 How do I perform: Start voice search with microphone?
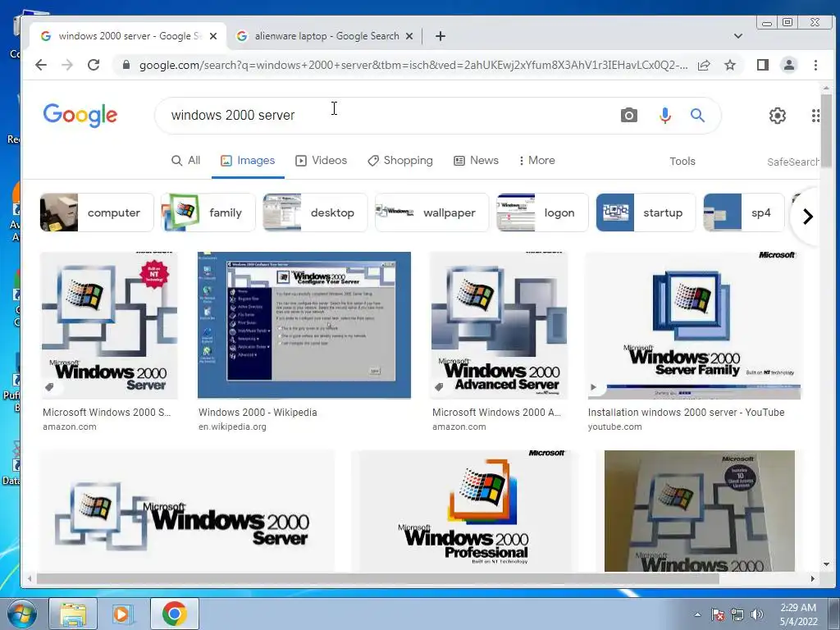(x=664, y=115)
